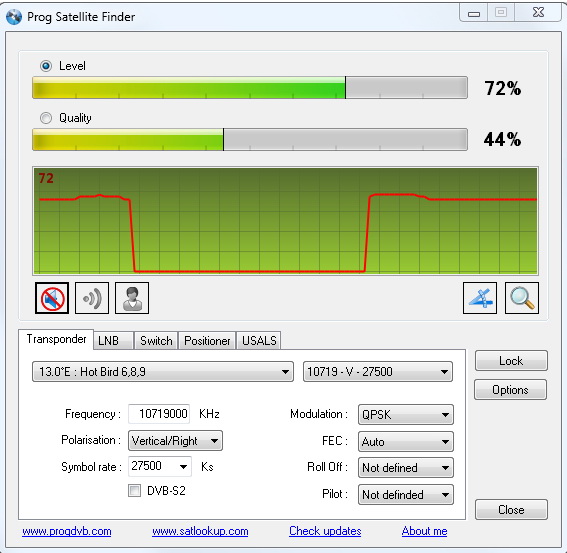Open the Polarisation Vertical/Right dropdown

pos(175,441)
